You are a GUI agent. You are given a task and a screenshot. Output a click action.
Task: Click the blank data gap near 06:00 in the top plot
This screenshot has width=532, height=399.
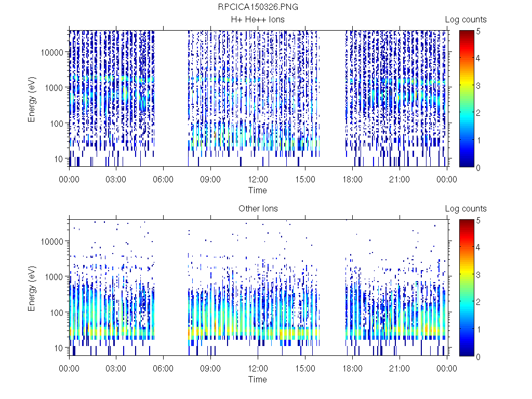[x=170, y=99]
